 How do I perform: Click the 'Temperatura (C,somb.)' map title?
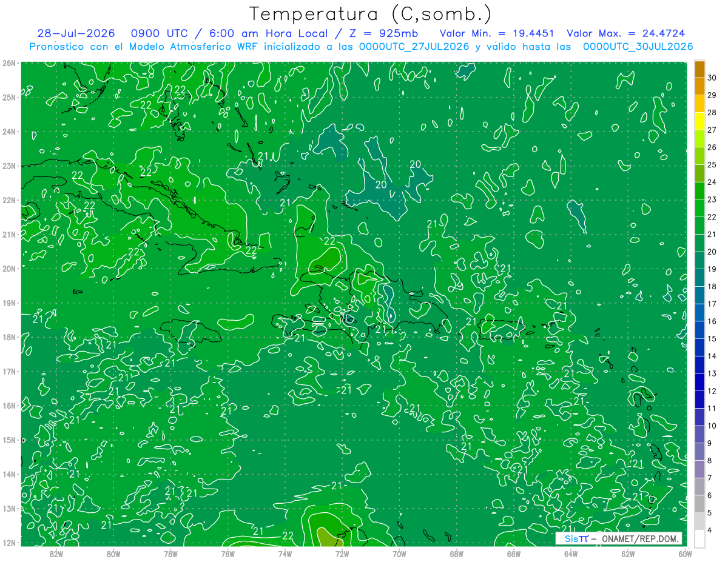coord(371,15)
